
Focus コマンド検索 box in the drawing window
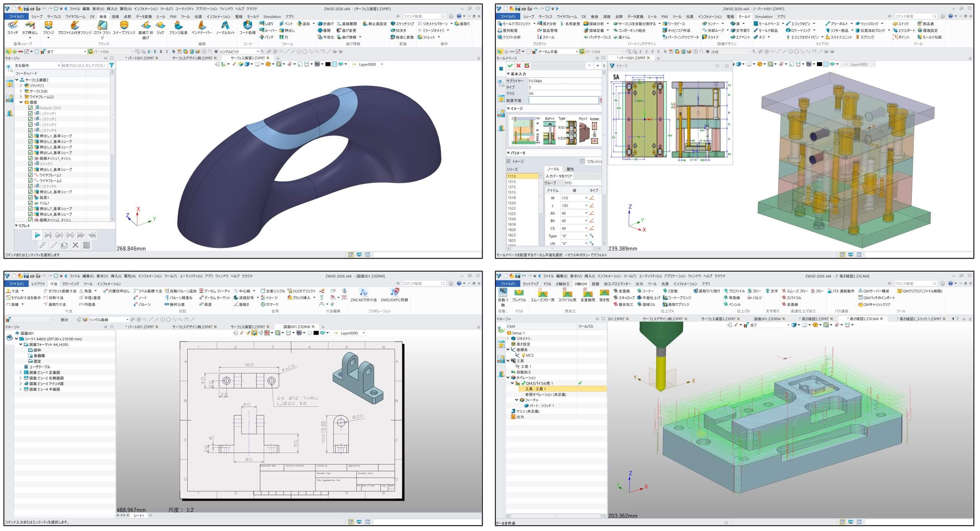point(424,284)
